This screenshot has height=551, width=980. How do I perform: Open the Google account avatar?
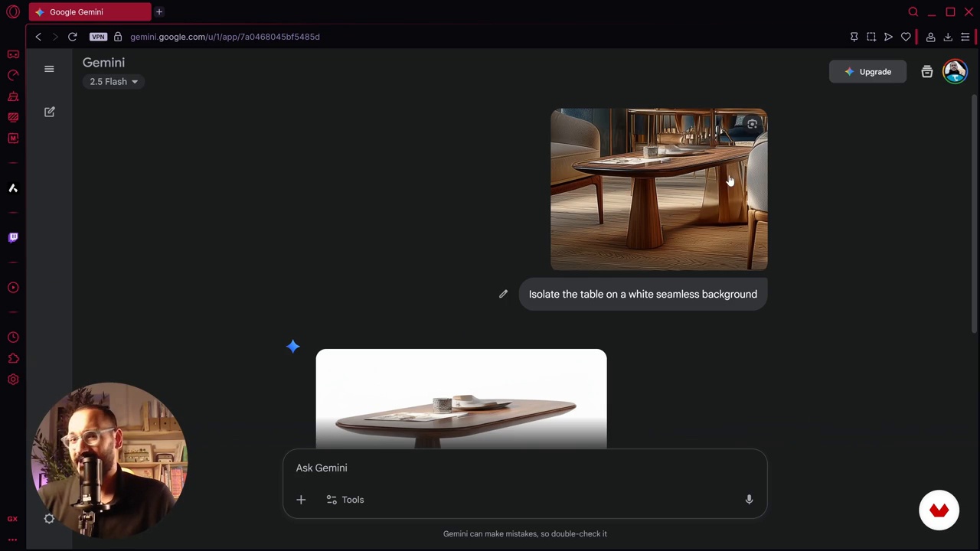(x=955, y=71)
